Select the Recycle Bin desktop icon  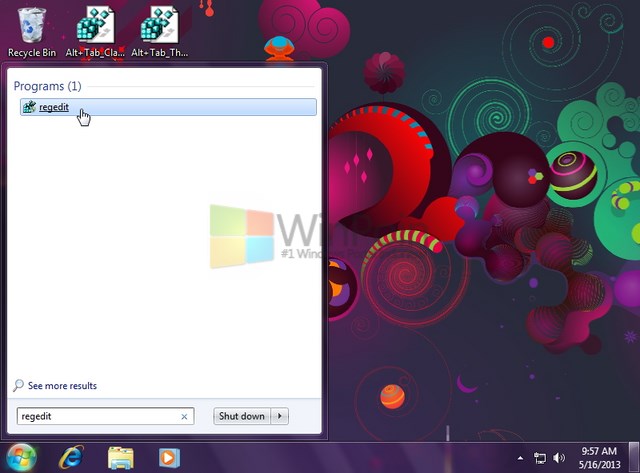[32, 33]
